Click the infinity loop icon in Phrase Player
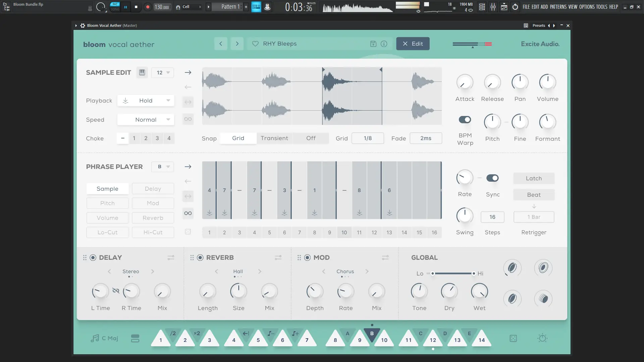 click(188, 213)
